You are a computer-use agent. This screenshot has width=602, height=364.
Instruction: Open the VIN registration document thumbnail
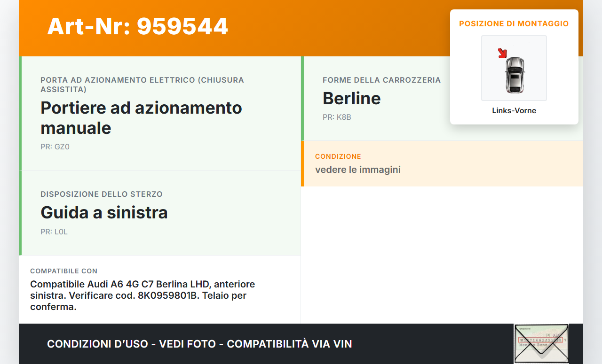[x=541, y=344]
